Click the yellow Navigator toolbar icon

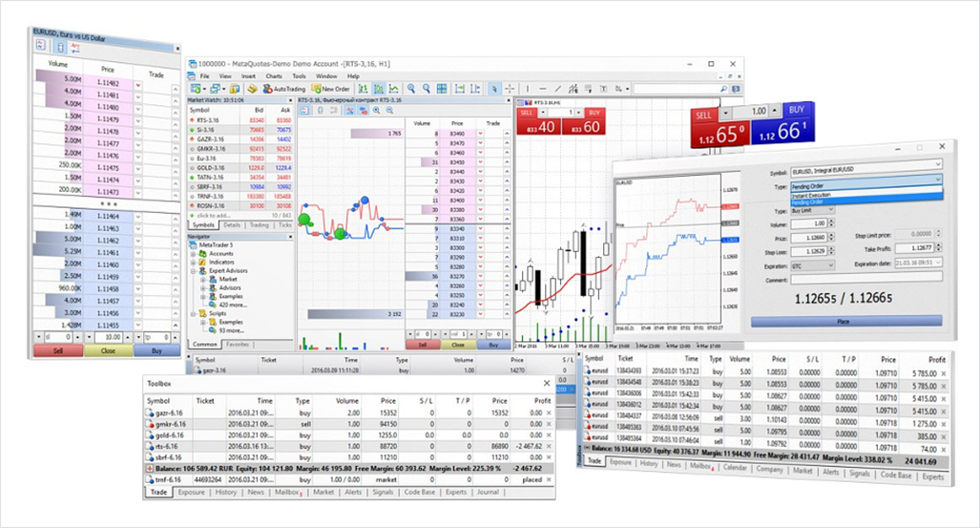252,89
